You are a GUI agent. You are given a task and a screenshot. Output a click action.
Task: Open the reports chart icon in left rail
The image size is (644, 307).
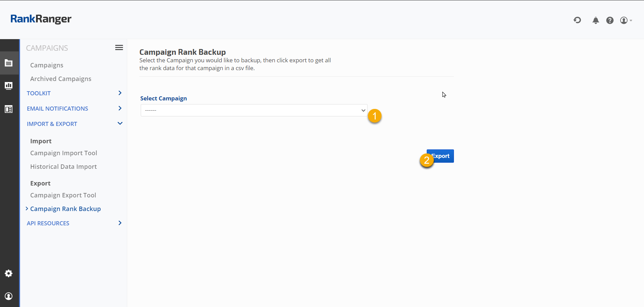(x=9, y=86)
